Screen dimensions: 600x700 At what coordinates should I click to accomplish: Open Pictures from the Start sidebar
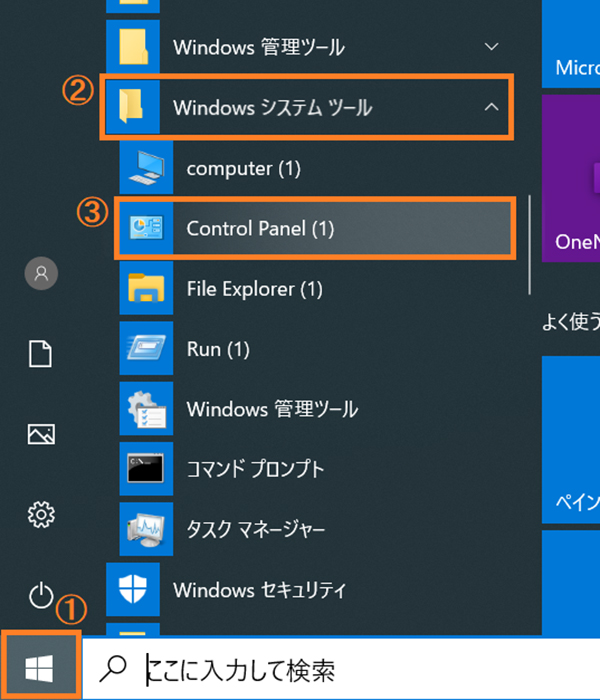41,434
